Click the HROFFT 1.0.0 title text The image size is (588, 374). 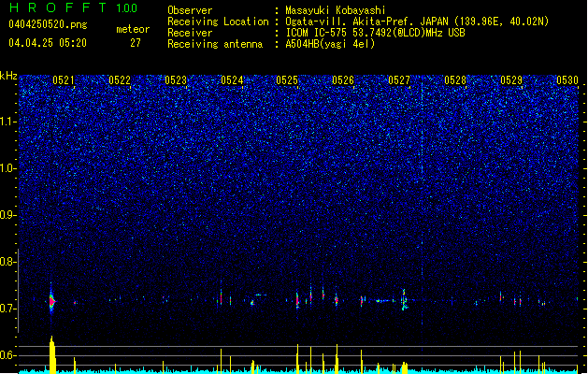click(73, 7)
